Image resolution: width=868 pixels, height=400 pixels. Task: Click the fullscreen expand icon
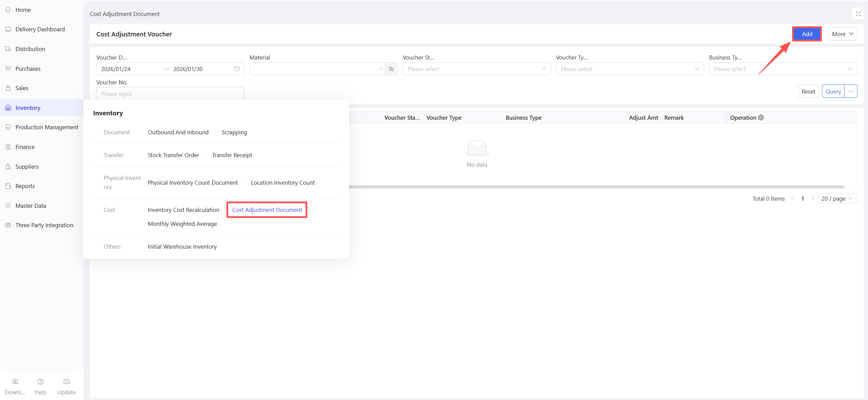coord(858,14)
